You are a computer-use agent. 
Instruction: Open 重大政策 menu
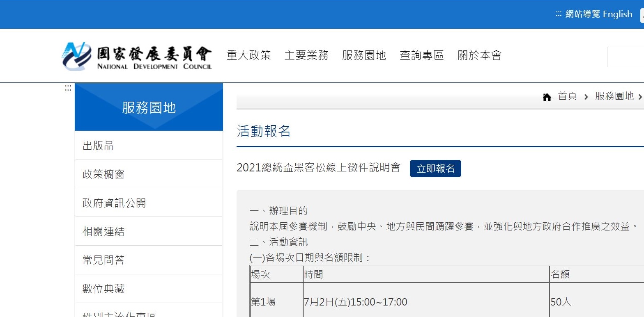(248, 55)
